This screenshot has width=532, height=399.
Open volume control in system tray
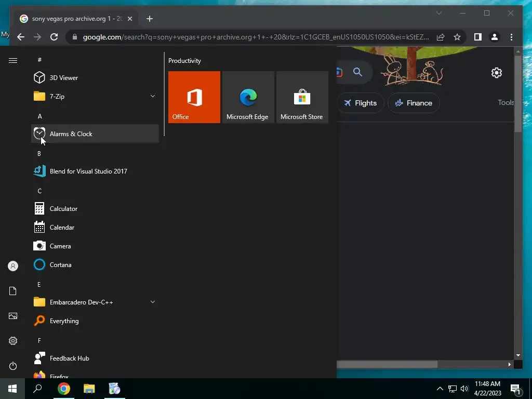click(464, 389)
